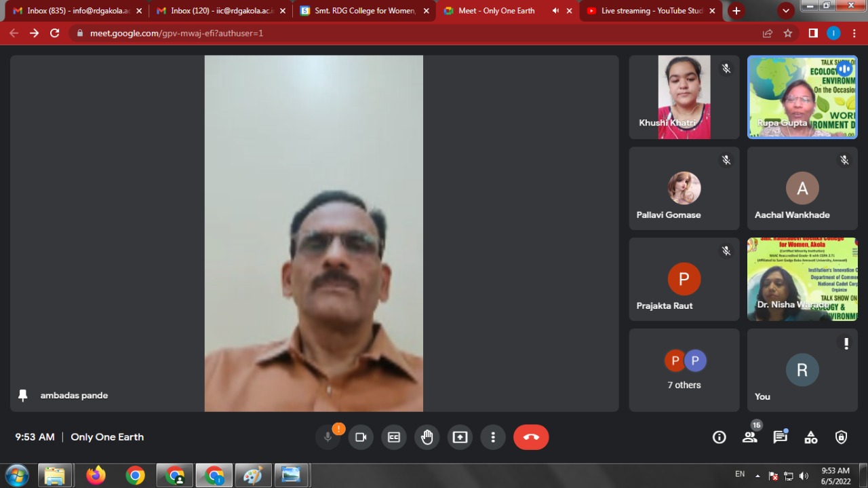
Task: Open the more options three-dot menu
Action: coord(493,437)
